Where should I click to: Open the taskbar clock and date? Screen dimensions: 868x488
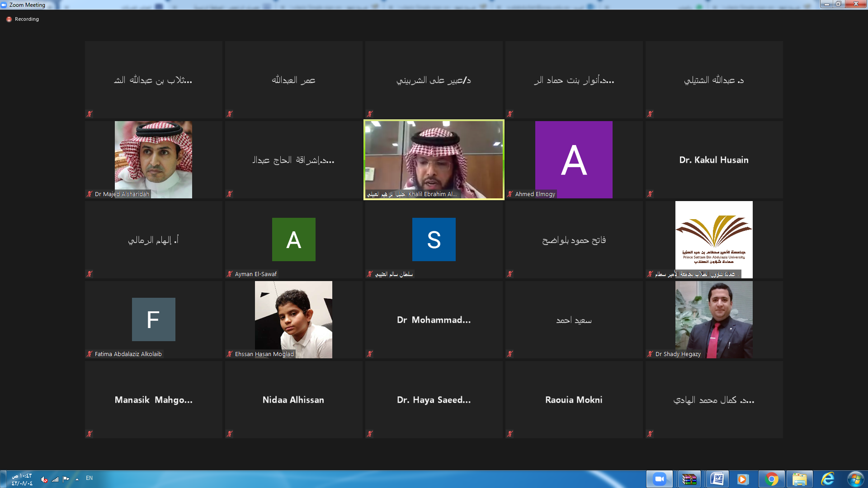[x=22, y=479]
